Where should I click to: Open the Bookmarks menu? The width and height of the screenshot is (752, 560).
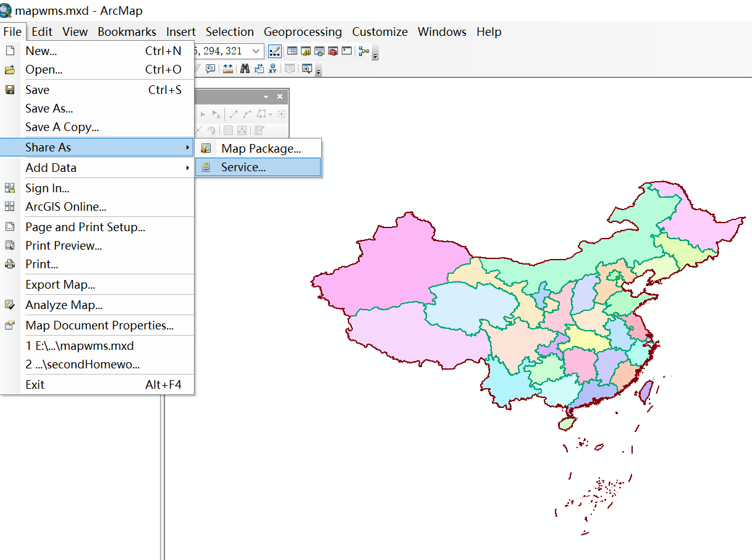pyautogui.click(x=127, y=32)
